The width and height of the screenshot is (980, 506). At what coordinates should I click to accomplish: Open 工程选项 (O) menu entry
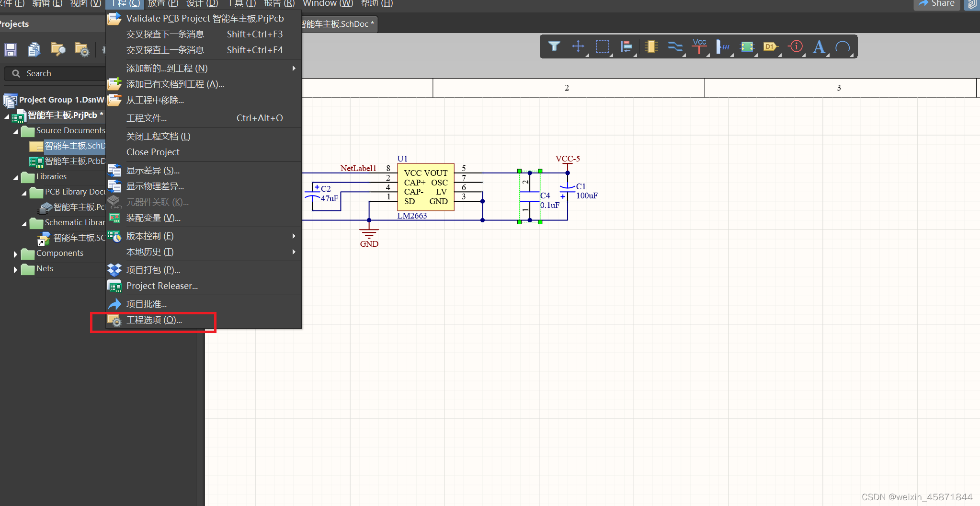(154, 320)
